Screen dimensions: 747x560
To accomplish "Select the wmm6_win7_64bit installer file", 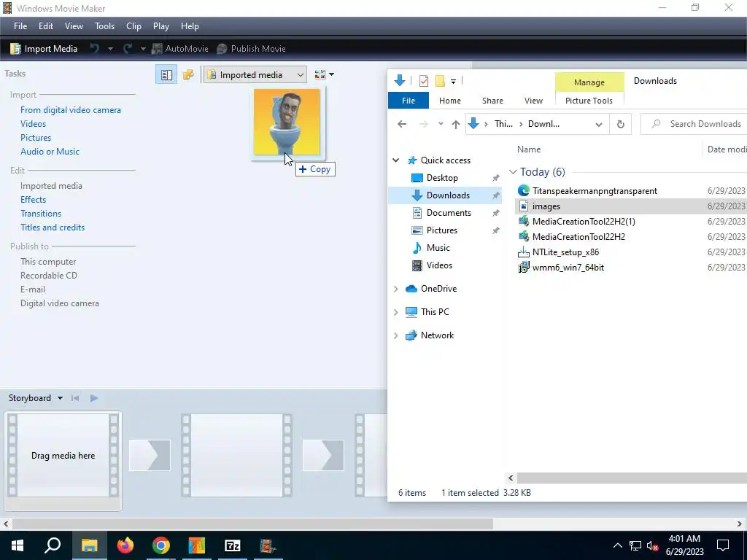I will pyautogui.click(x=568, y=268).
